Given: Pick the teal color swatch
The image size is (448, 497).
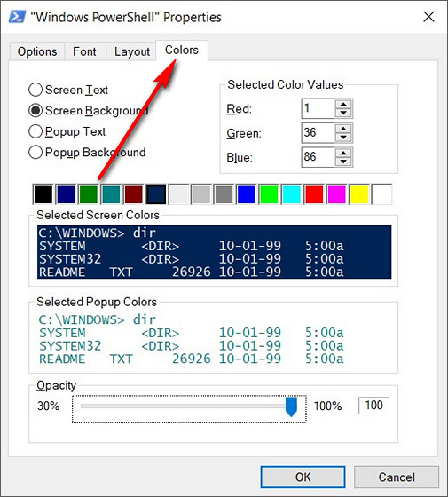Looking at the screenshot, I should 111,194.
